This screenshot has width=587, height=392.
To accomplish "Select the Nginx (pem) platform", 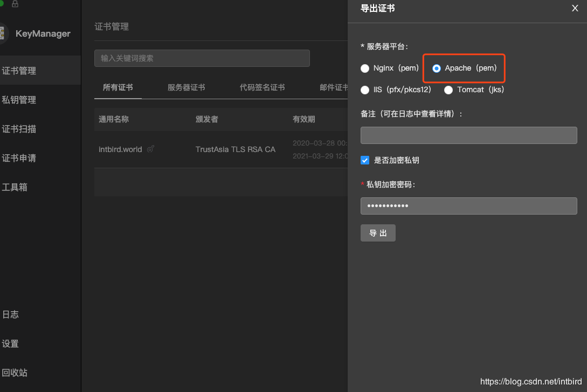I will point(364,68).
